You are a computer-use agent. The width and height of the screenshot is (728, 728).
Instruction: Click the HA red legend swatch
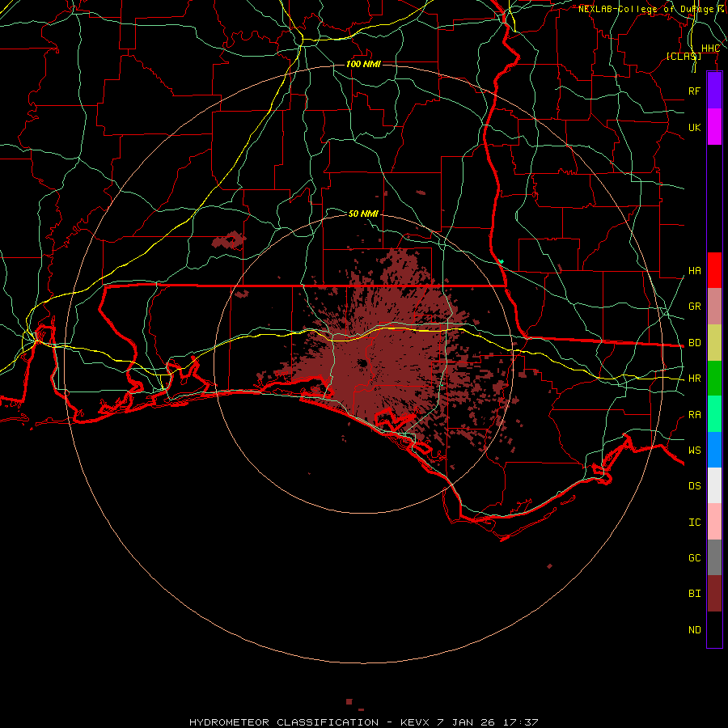pos(714,270)
